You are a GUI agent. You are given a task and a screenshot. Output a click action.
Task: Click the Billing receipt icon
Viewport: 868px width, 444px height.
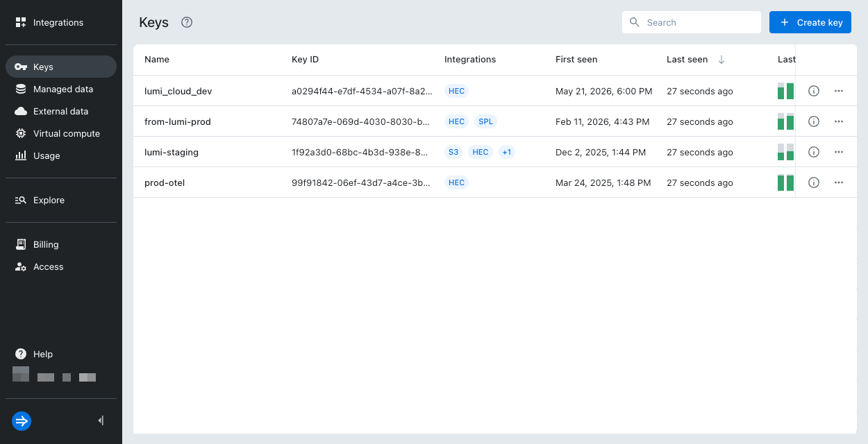coord(21,244)
